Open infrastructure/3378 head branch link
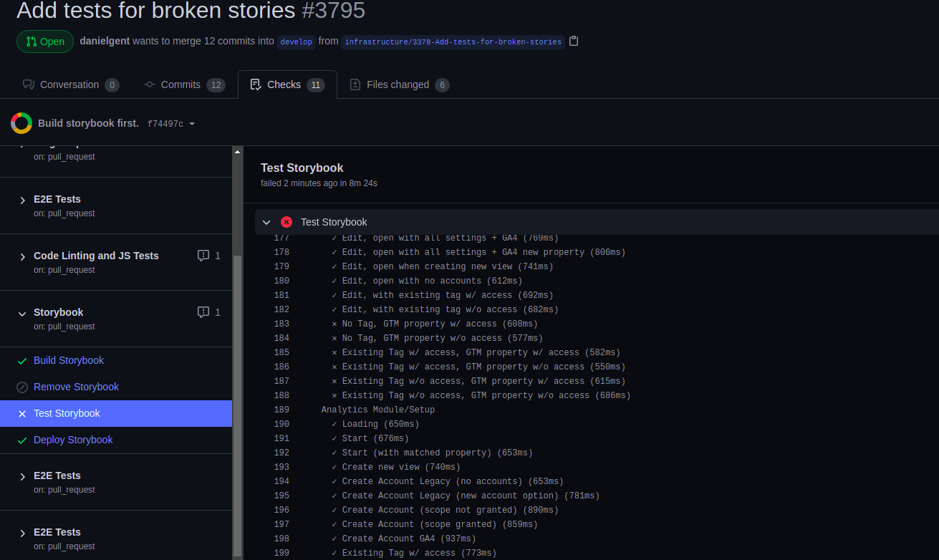This screenshot has width=939, height=560. point(453,42)
